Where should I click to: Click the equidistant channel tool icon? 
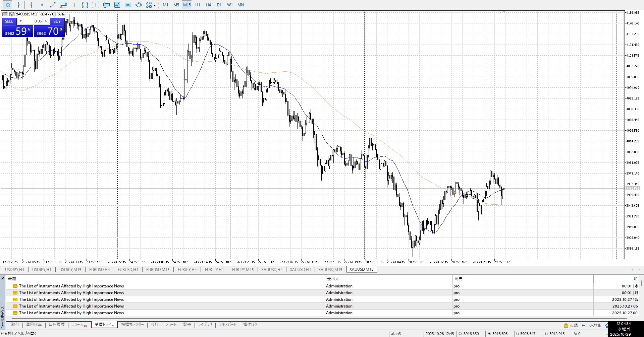[63, 5]
